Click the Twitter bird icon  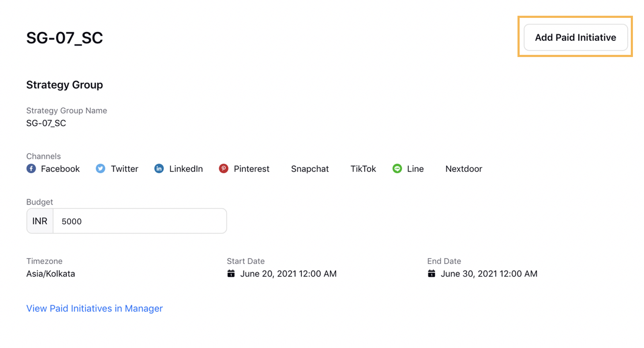click(x=101, y=168)
